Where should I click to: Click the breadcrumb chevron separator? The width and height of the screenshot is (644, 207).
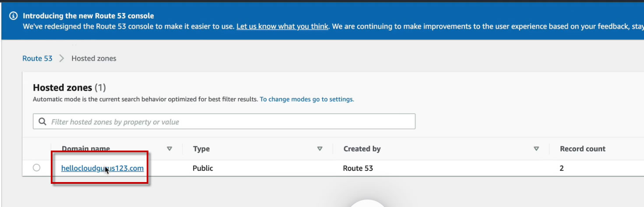pos(62,58)
